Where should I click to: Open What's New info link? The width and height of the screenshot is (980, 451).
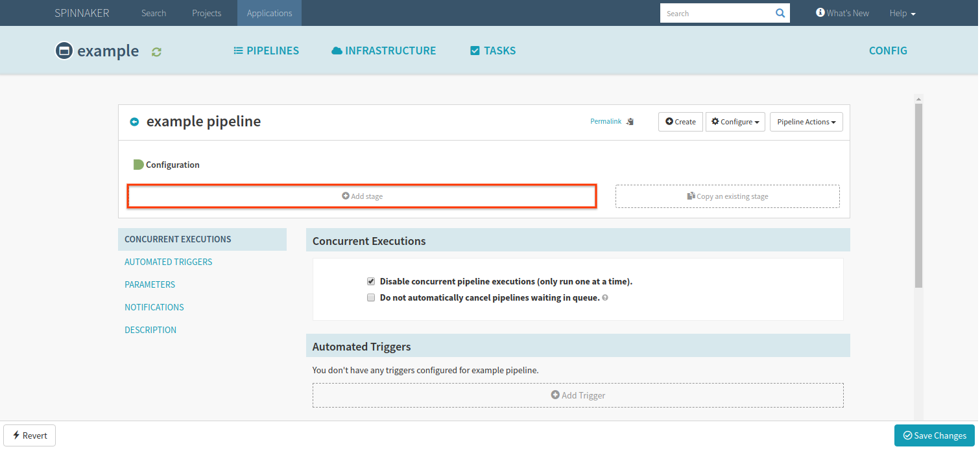pos(843,13)
